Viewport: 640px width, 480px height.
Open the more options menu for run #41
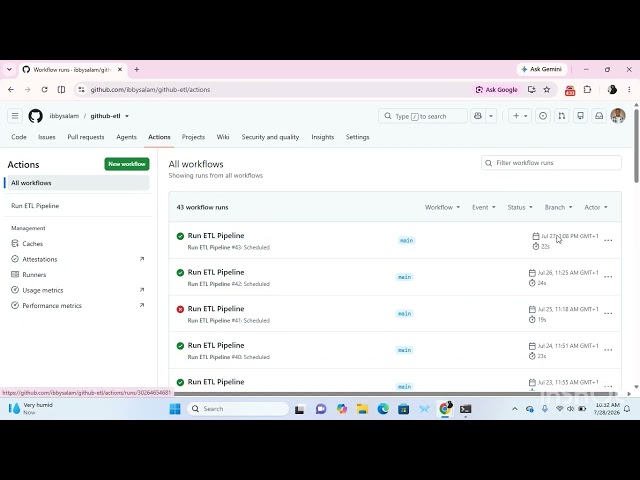click(608, 313)
